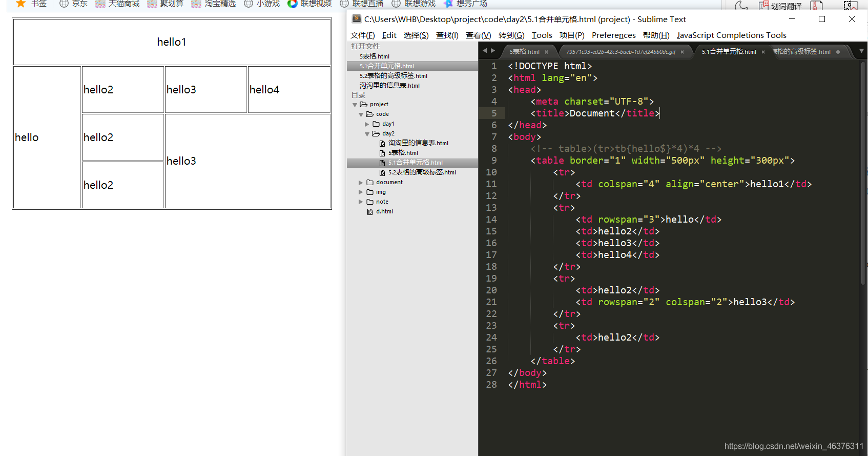Image resolution: width=868 pixels, height=456 pixels.
Task: Click the 想秀广场 bookmark in browser
Action: [x=465, y=4]
